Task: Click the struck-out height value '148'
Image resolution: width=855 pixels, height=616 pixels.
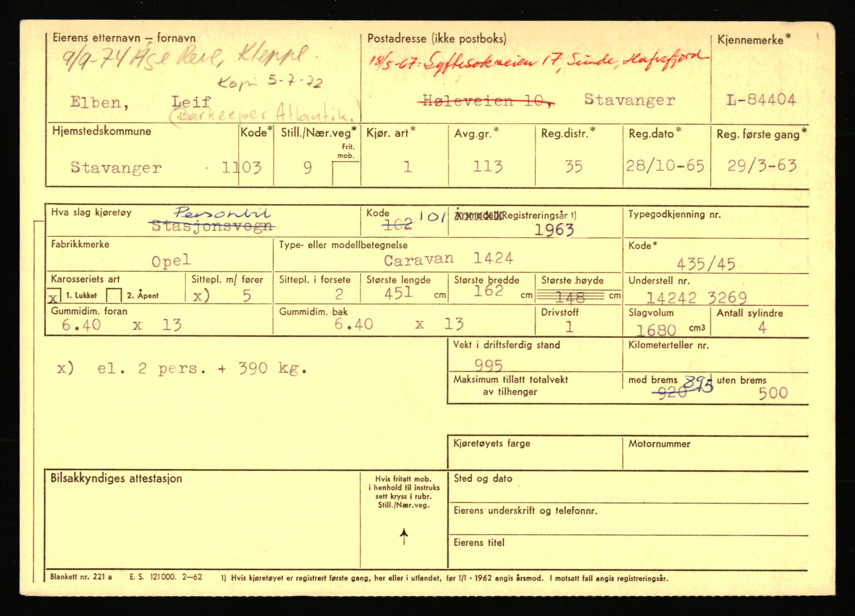Action: [x=570, y=297]
